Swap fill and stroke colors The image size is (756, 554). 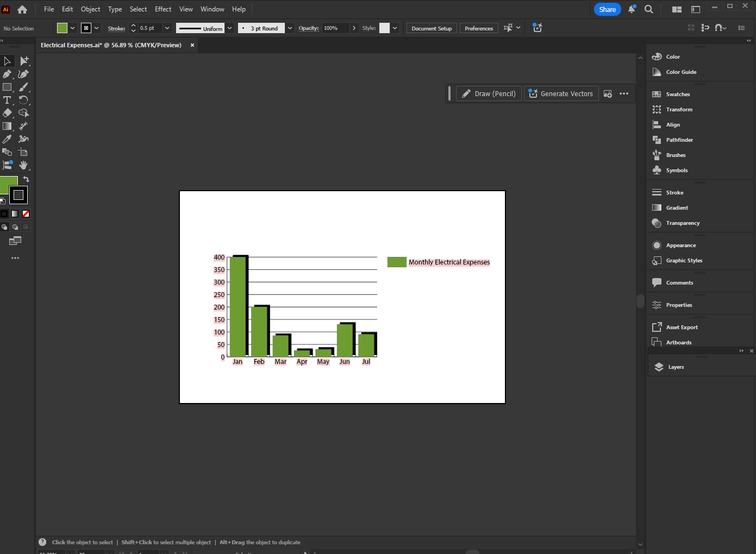click(x=26, y=178)
